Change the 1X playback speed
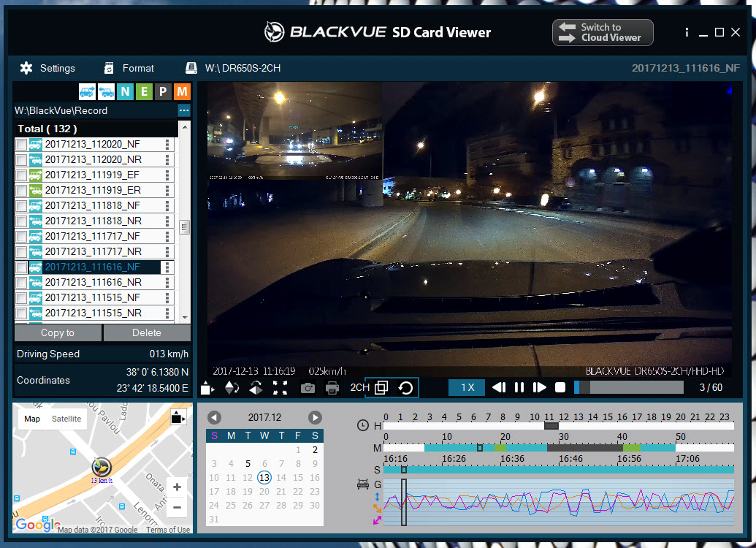Image resolution: width=756 pixels, height=548 pixels. (467, 387)
